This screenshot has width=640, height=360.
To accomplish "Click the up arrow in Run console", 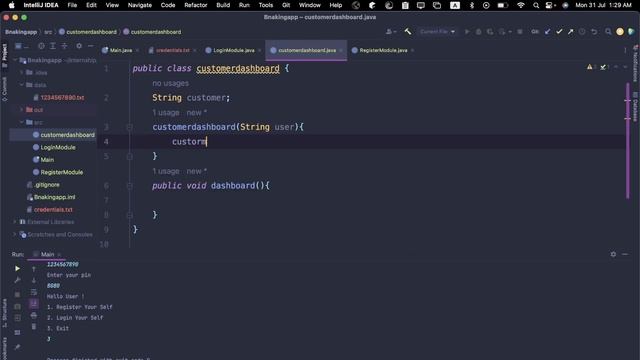I will (33, 269).
